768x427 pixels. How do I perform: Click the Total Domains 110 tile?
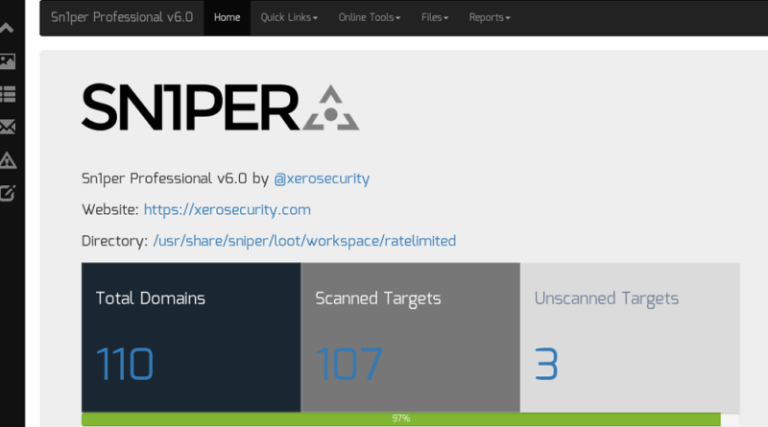(x=191, y=337)
